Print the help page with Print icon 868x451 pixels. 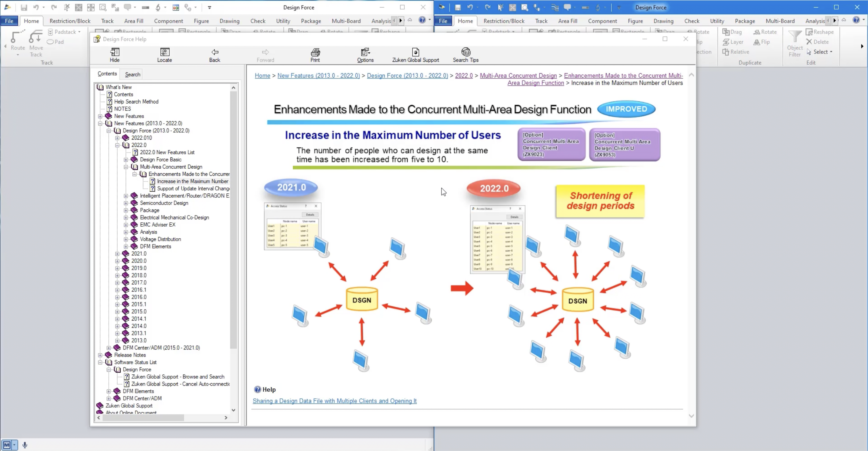tap(315, 55)
